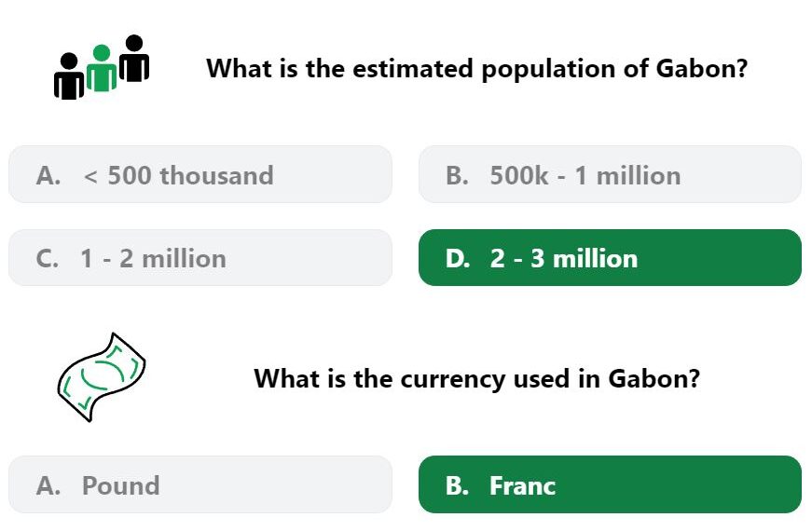Click the green circle on the banknote
Viewport: 812px width, 531px height.
pyautogui.click(x=102, y=374)
